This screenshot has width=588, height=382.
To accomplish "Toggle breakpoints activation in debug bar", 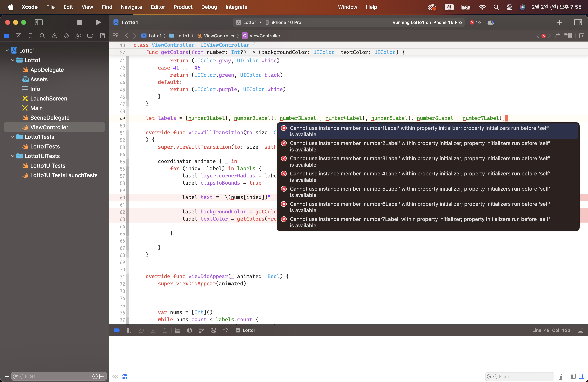I will [117, 330].
